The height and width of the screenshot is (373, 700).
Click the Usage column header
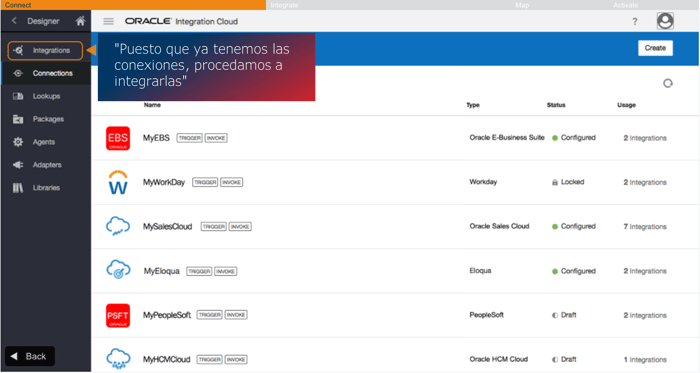pos(626,105)
